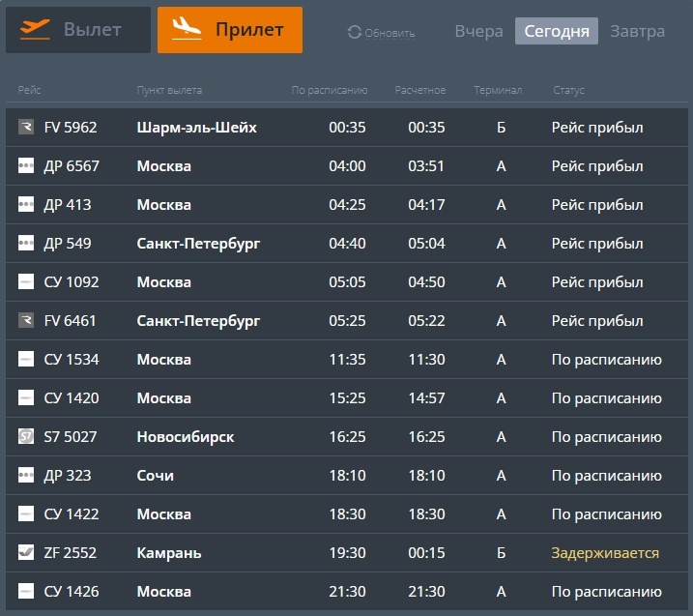The height and width of the screenshot is (616, 693).
Task: Click the Pobeda airline icon for ДР 6567
Action: (26, 165)
